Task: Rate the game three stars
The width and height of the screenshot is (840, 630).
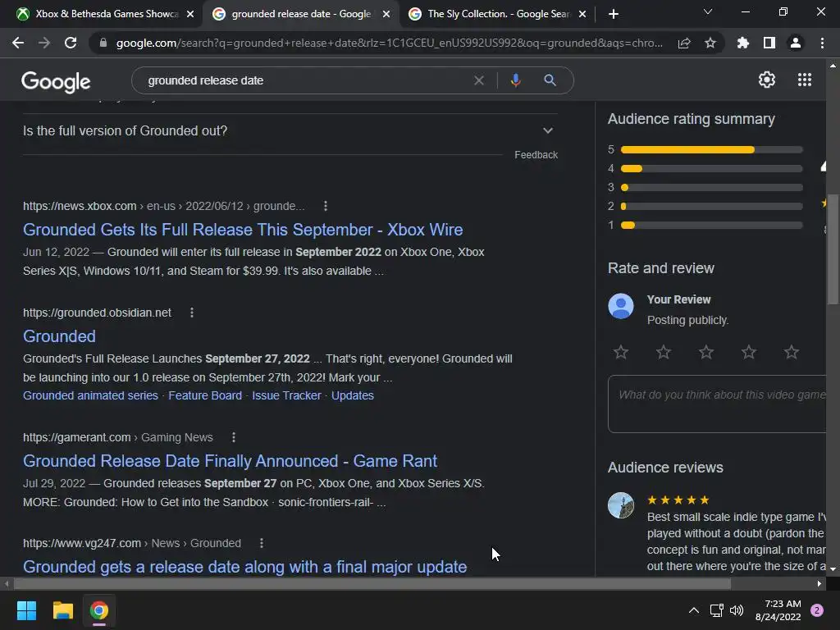Action: click(706, 352)
